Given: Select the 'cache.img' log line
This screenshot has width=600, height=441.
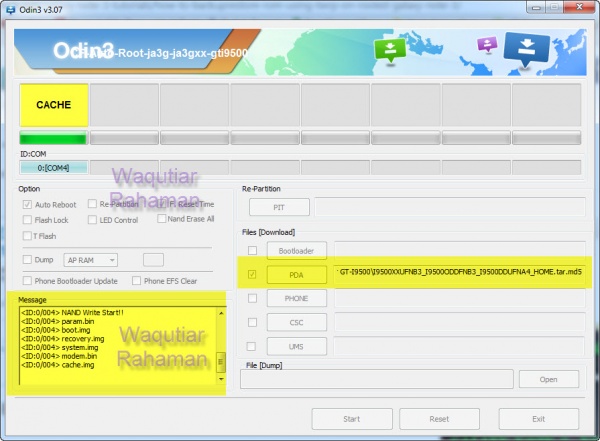Looking at the screenshot, I should coord(57,365).
